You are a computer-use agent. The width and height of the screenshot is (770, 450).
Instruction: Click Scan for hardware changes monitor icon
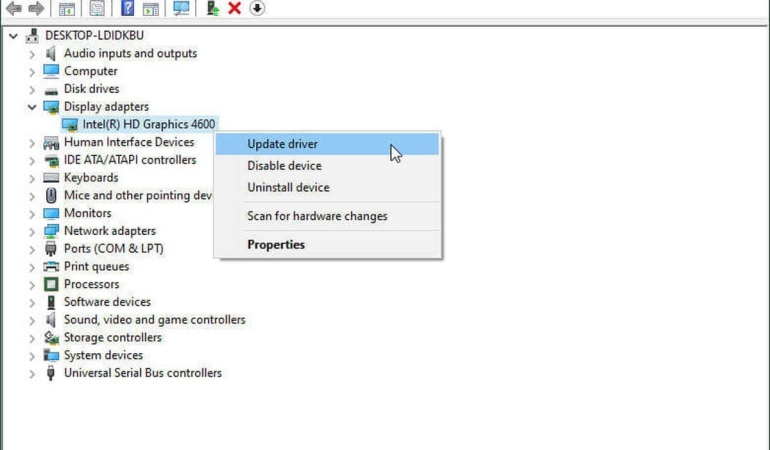181,8
